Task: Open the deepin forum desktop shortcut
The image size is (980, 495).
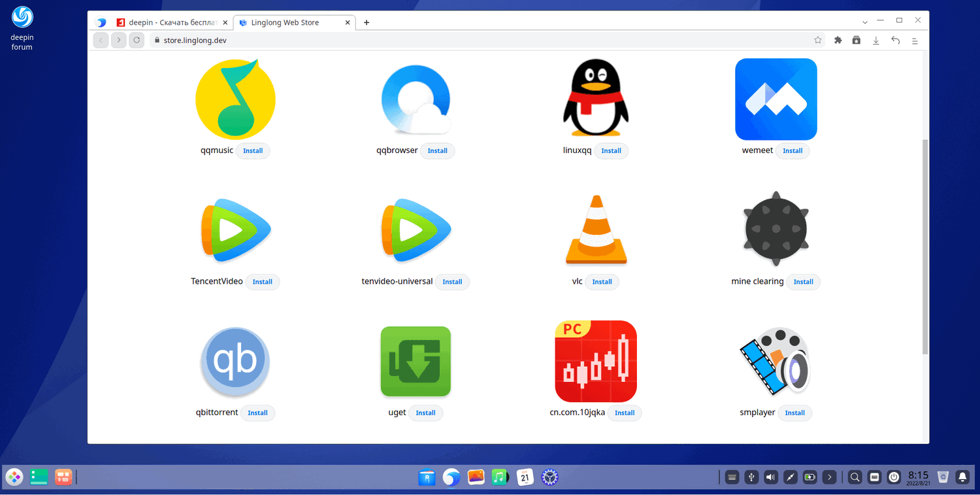Action: coord(22,27)
